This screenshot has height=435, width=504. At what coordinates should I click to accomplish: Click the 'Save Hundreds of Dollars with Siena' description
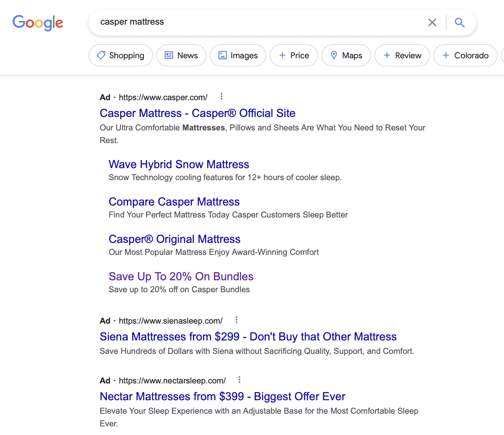257,351
